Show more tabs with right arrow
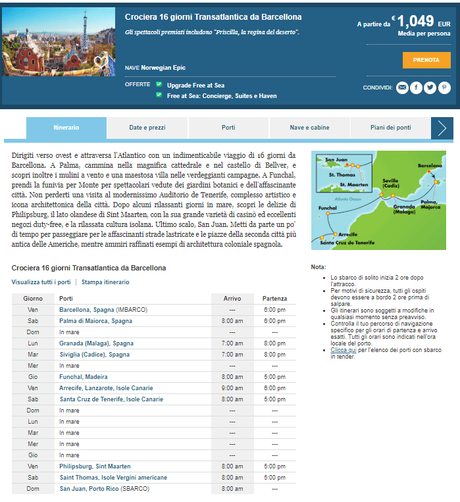The image size is (460, 502). click(x=442, y=128)
